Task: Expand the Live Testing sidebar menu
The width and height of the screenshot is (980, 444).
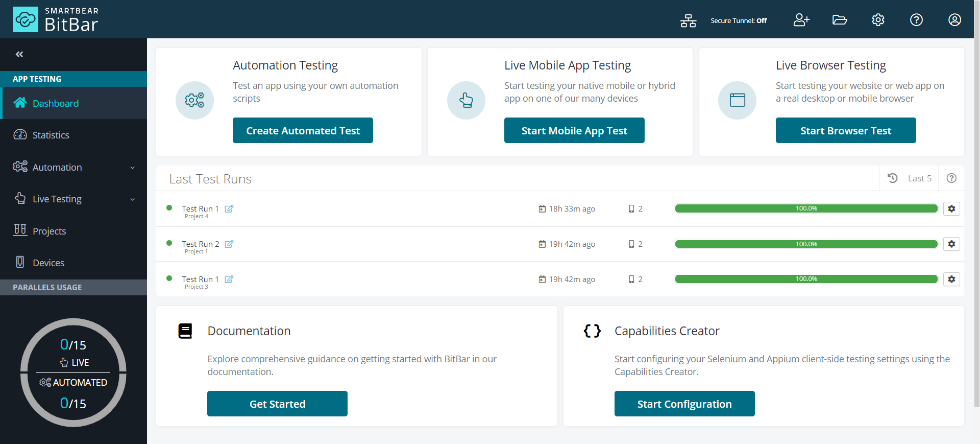Action: pyautogui.click(x=73, y=199)
